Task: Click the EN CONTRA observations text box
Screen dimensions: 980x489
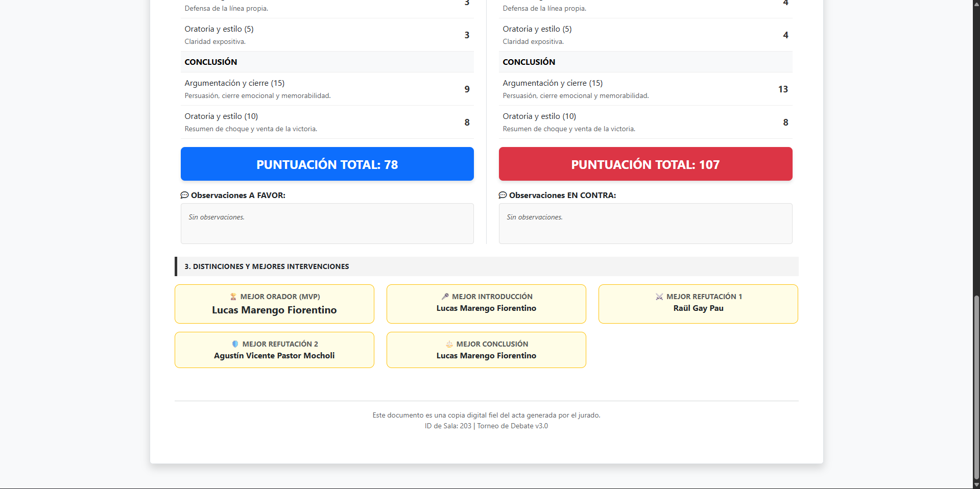Action: pos(646,224)
